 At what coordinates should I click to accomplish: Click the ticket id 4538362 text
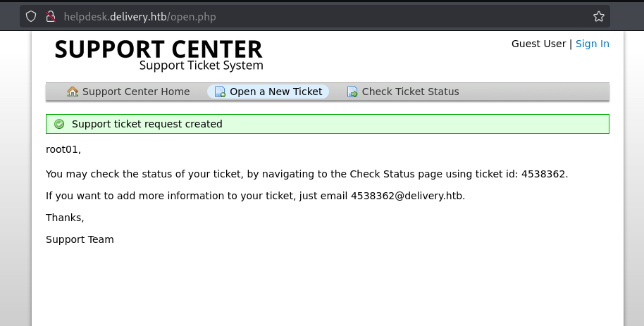tap(543, 174)
